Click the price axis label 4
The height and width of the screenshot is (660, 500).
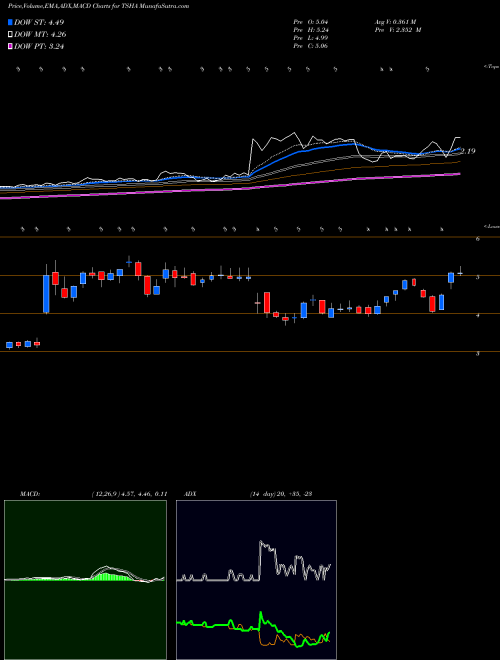(478, 315)
